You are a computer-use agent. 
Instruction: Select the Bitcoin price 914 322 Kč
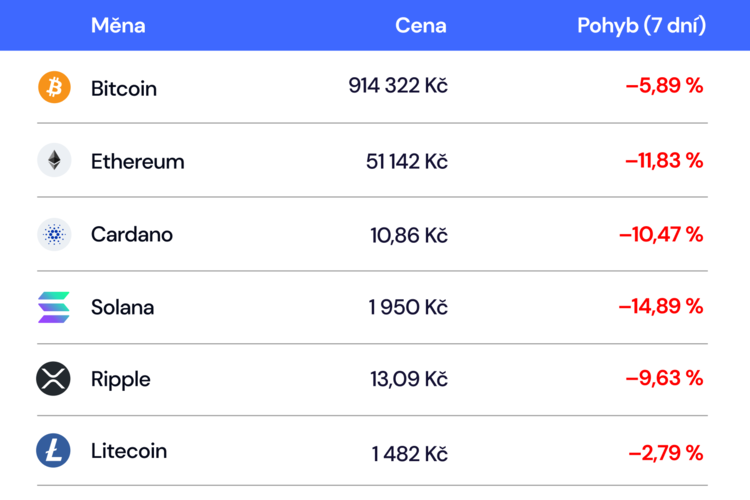coord(398,86)
